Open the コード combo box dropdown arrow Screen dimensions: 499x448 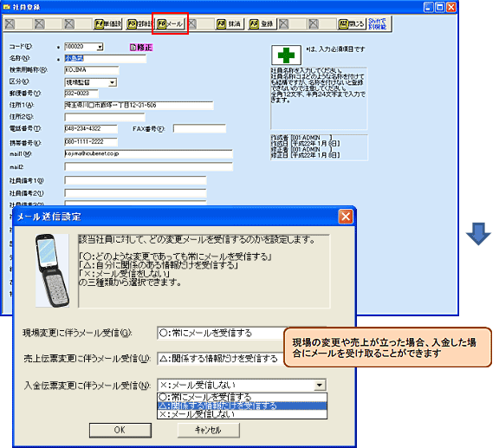pyautogui.click(x=100, y=47)
